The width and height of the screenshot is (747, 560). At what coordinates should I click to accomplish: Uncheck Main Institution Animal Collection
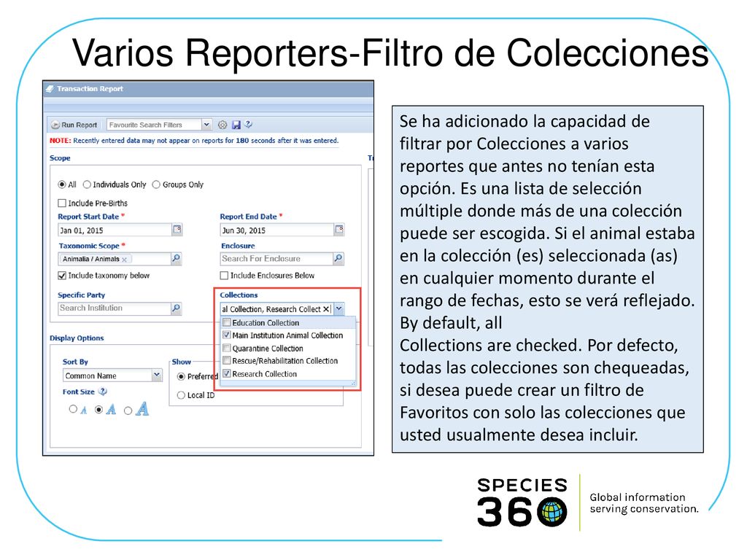tap(227, 335)
